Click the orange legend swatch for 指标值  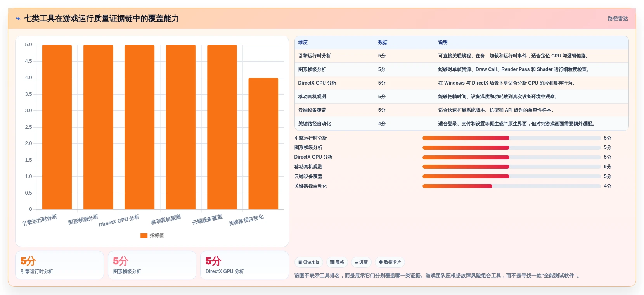click(144, 235)
